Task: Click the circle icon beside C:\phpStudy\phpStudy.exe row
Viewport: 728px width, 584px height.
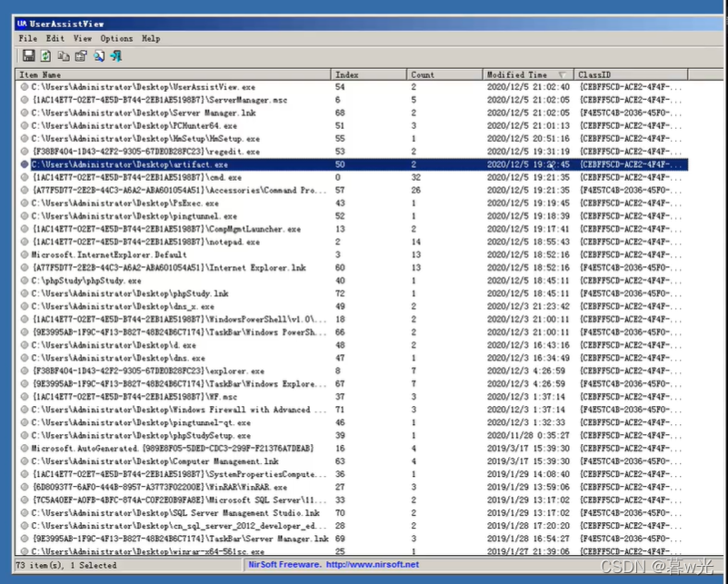Action: tap(25, 281)
